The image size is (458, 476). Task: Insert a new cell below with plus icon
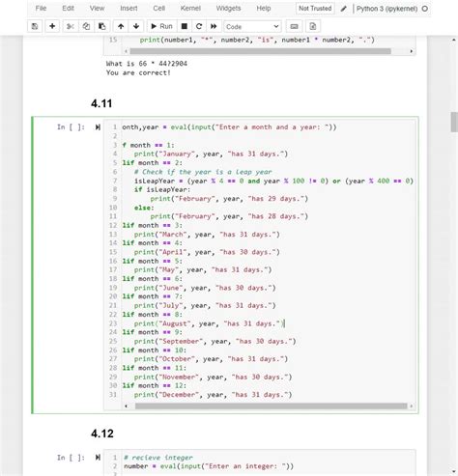pos(52,26)
